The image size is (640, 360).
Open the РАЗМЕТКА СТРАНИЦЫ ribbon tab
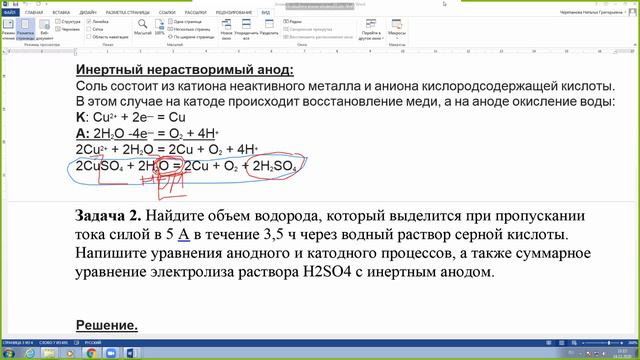pos(128,13)
